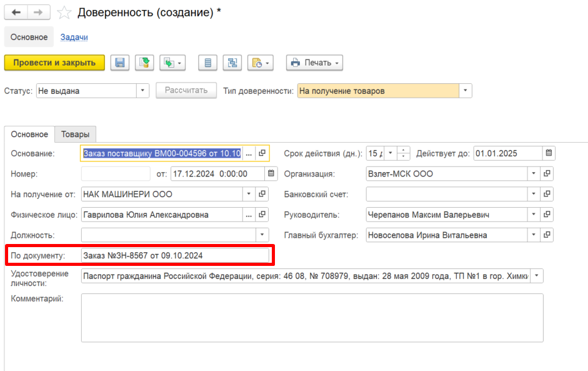Open the Печать menu button
The image size is (588, 371).
tap(315, 63)
